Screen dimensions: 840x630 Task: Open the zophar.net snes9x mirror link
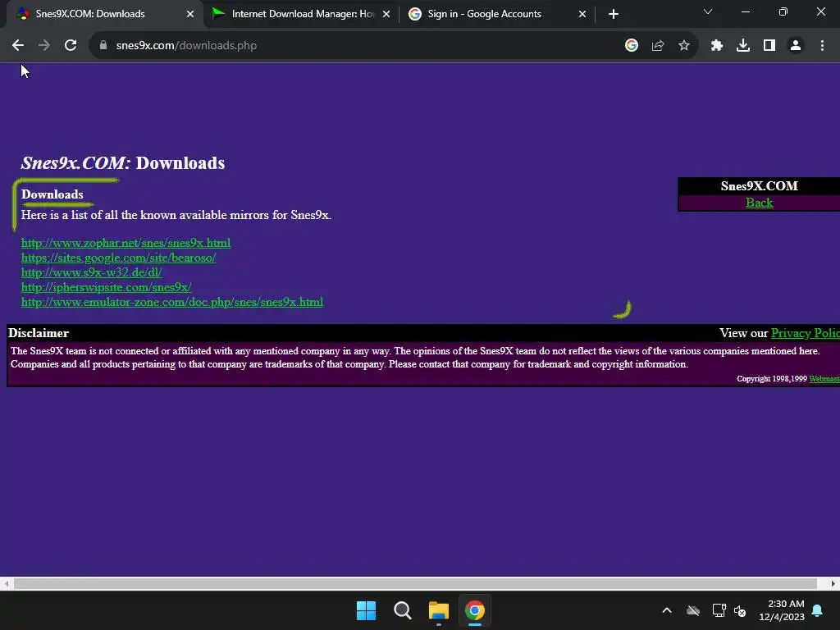126,243
